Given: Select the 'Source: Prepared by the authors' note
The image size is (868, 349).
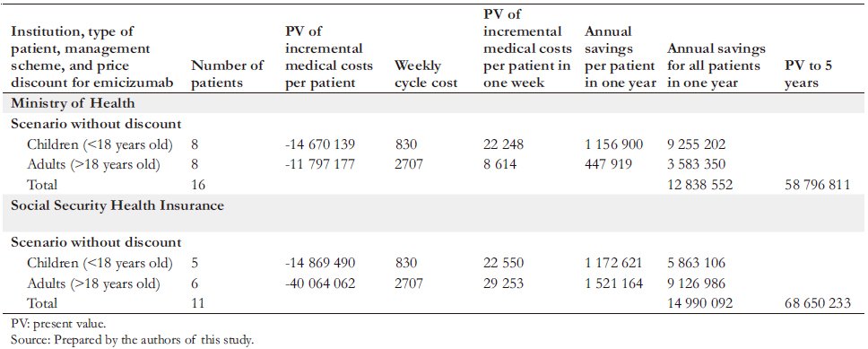Looking at the screenshot, I should click(x=133, y=339).
